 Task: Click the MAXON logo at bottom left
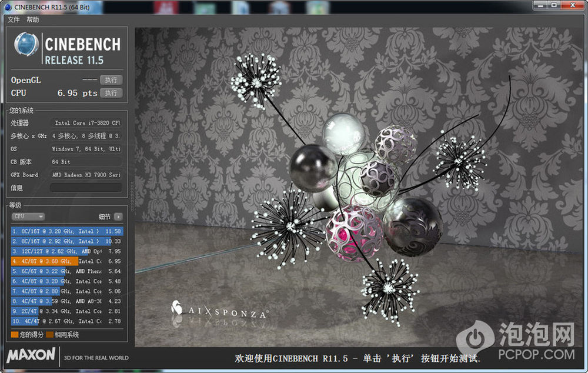point(31,355)
